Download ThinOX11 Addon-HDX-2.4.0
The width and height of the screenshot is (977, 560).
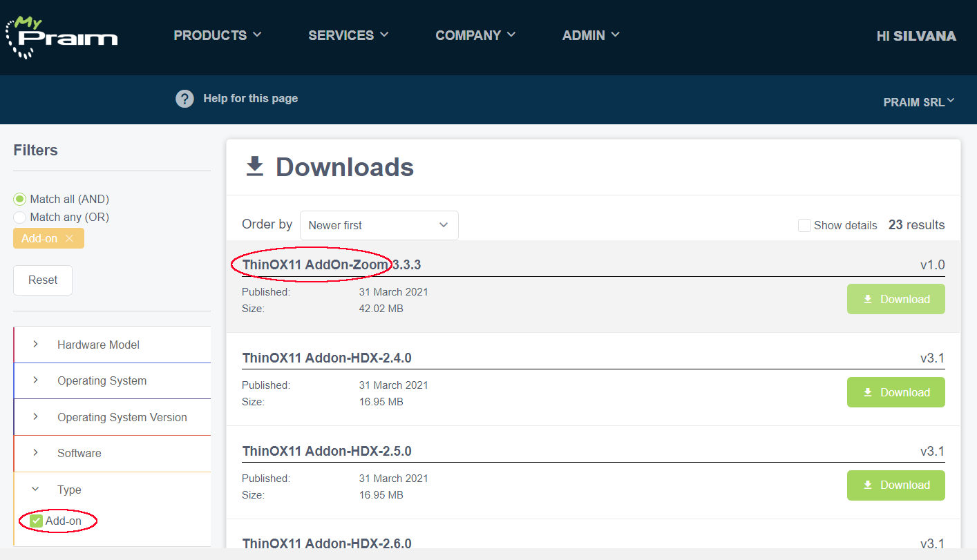(x=895, y=392)
